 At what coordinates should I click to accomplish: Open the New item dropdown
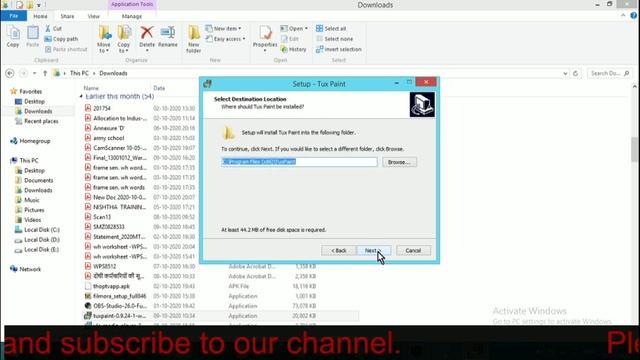click(223, 29)
